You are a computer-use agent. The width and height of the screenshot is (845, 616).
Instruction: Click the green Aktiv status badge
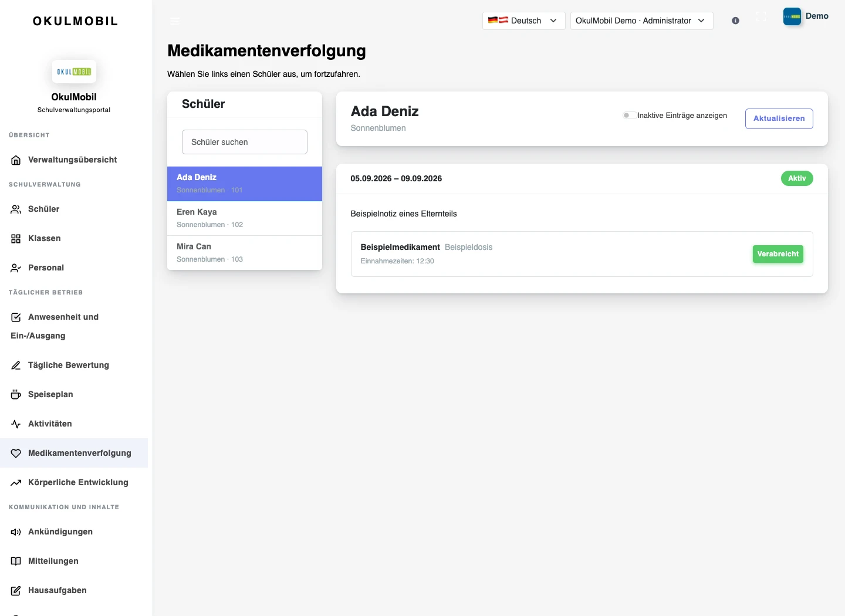pyautogui.click(x=797, y=178)
